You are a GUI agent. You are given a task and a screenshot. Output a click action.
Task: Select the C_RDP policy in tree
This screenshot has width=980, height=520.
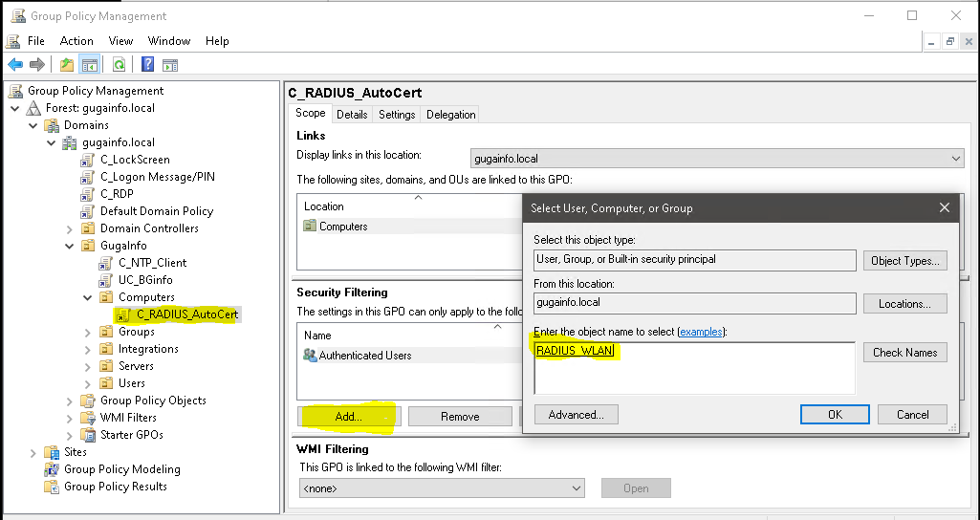pos(117,194)
